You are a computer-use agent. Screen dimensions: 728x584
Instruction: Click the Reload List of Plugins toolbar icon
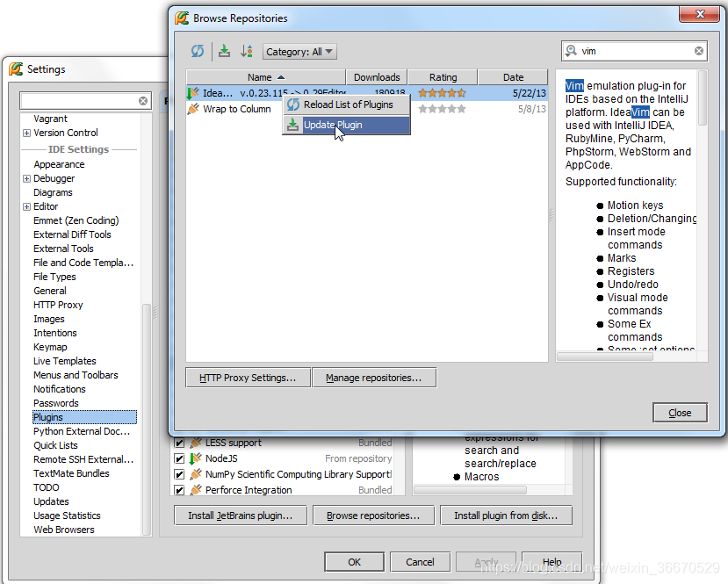pos(198,51)
